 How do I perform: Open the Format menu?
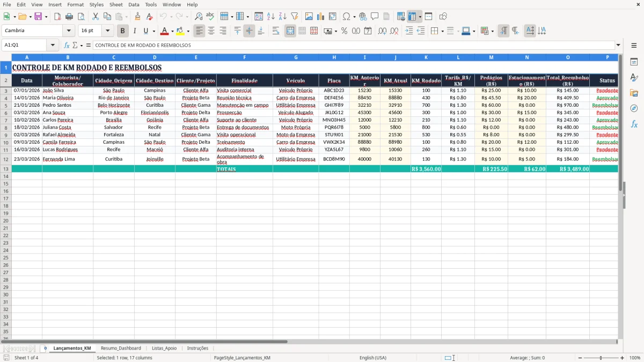pos(75,4)
